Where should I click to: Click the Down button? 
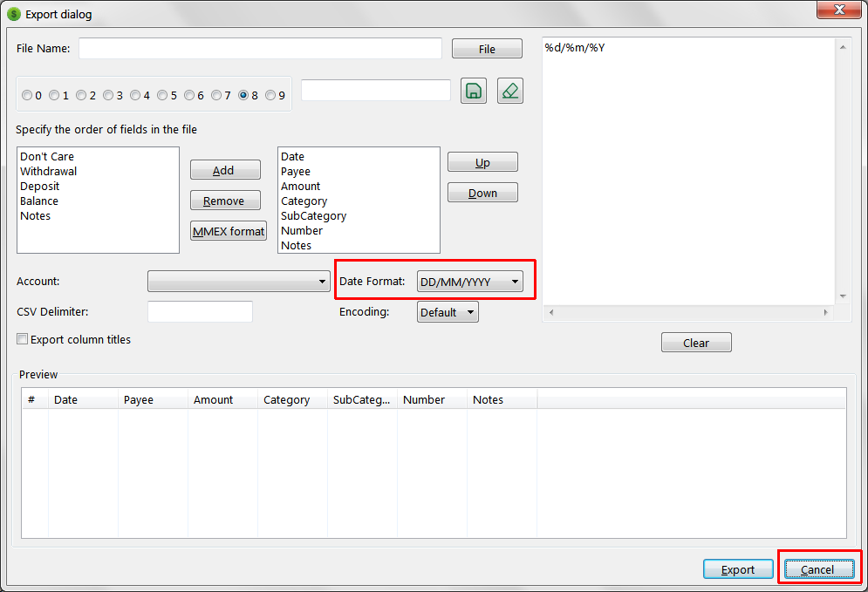482,193
